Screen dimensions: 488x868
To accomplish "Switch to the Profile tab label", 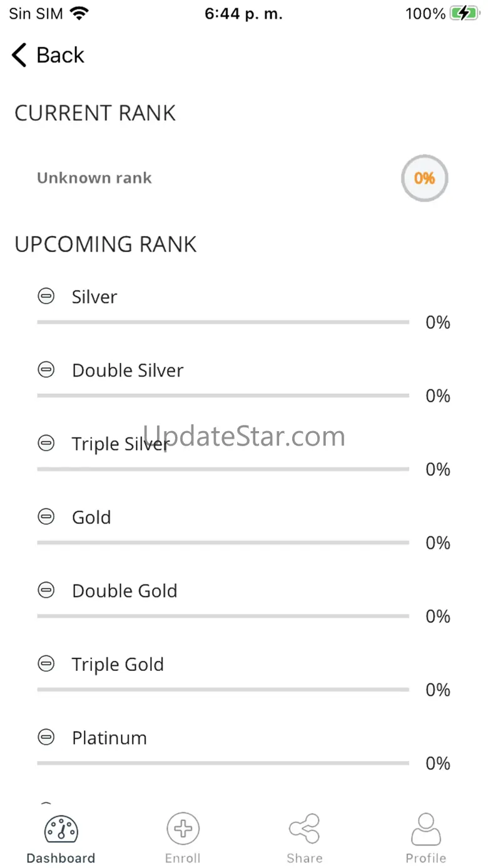I will tap(426, 858).
